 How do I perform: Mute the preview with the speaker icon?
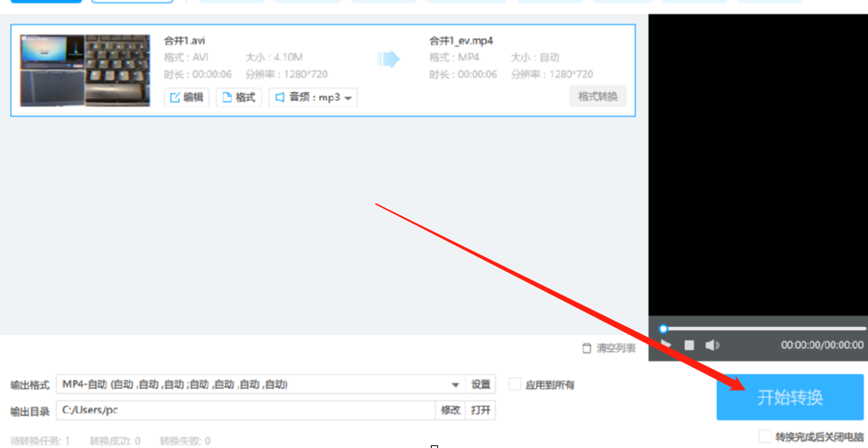713,345
